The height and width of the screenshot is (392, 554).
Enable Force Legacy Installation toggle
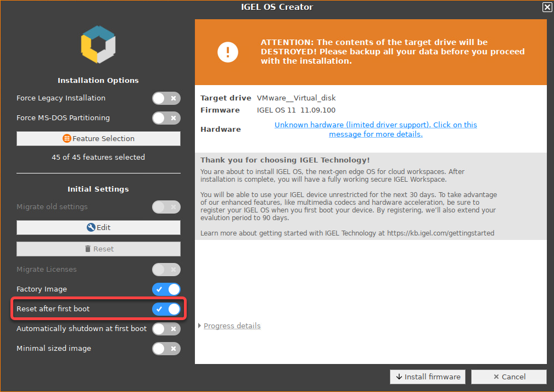(x=166, y=98)
